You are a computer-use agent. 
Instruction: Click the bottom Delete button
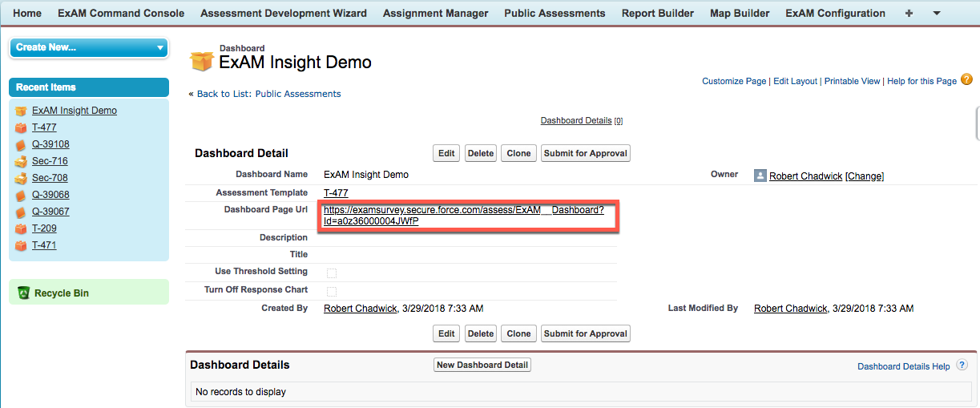481,333
